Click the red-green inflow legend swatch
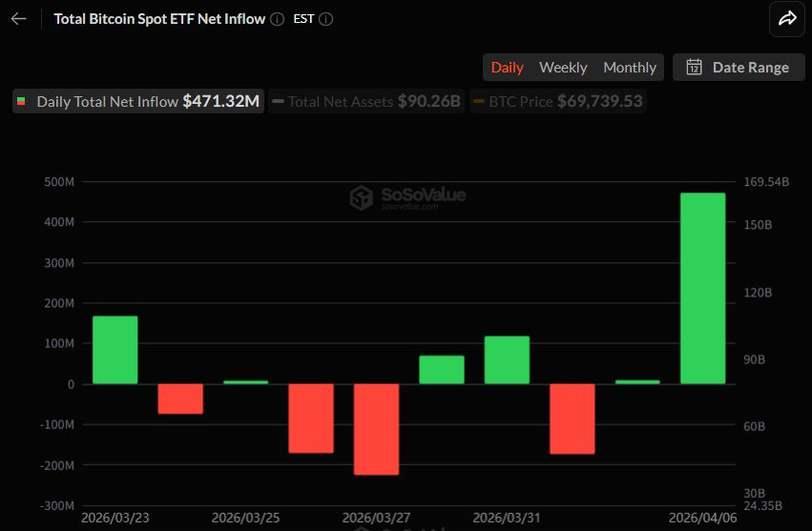 pyautogui.click(x=22, y=101)
